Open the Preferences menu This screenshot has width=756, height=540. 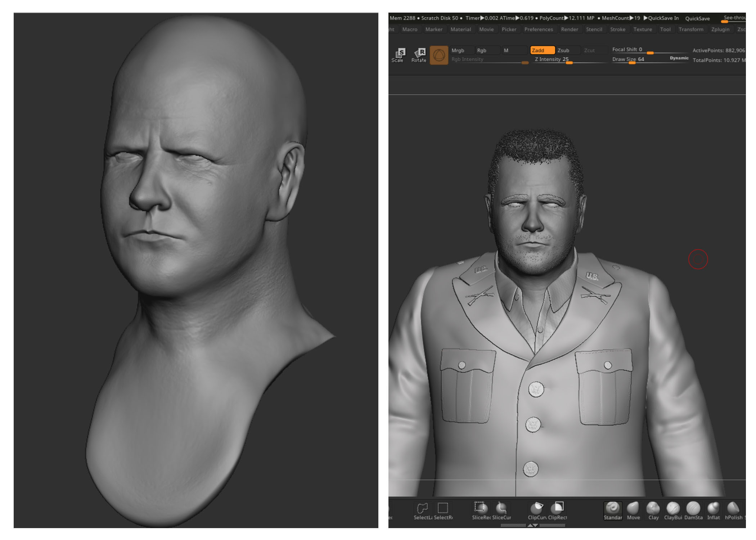click(539, 30)
